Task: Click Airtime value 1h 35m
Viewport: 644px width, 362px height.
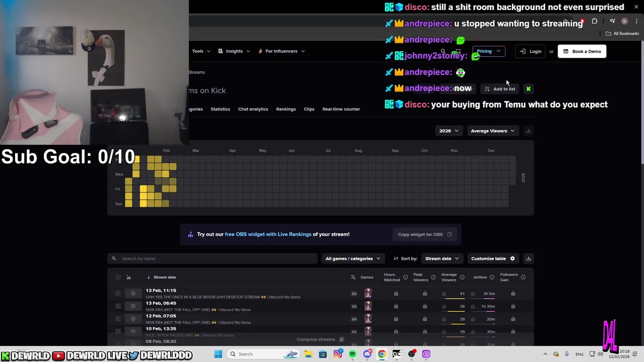Action: pos(488,306)
